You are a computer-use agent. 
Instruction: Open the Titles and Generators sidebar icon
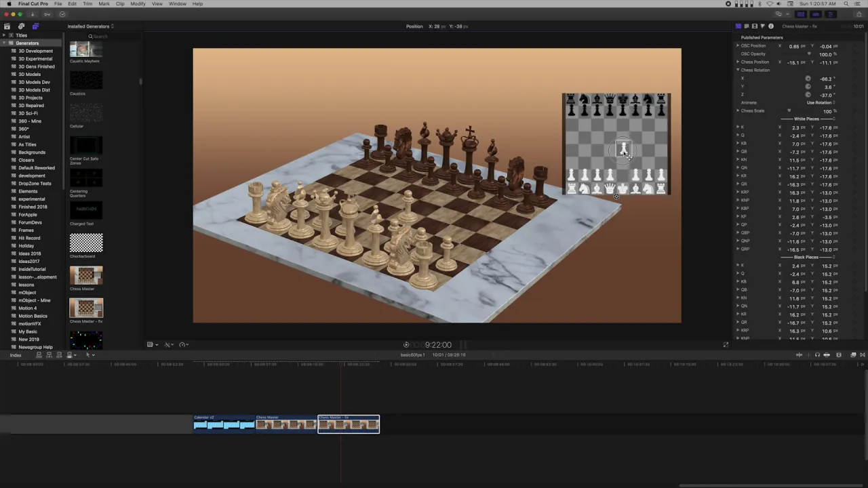35,26
